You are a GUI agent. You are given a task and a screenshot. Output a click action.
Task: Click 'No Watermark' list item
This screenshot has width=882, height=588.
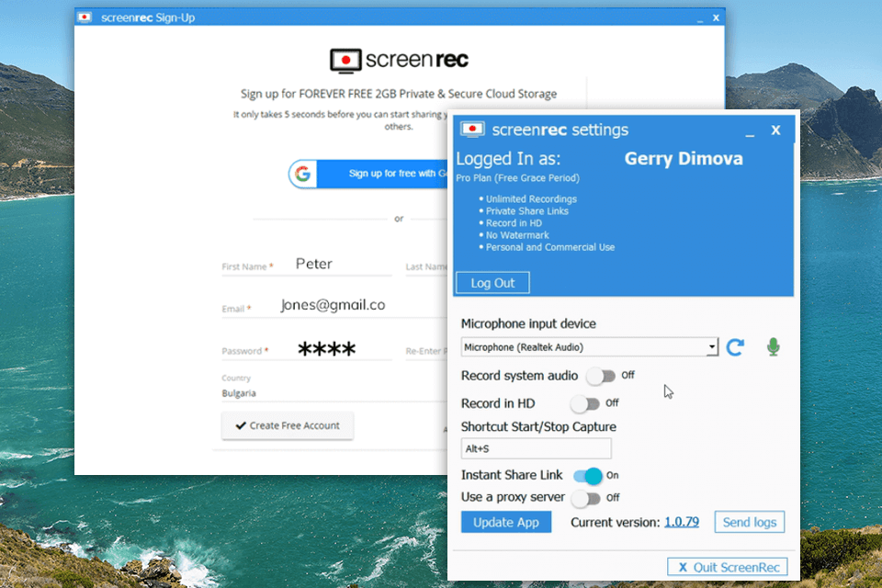click(x=517, y=235)
